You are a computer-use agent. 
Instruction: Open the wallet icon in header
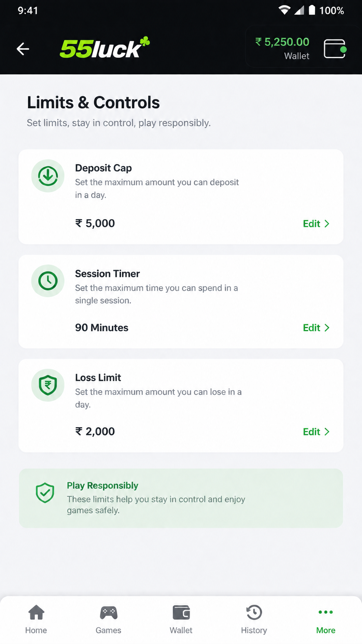click(335, 49)
